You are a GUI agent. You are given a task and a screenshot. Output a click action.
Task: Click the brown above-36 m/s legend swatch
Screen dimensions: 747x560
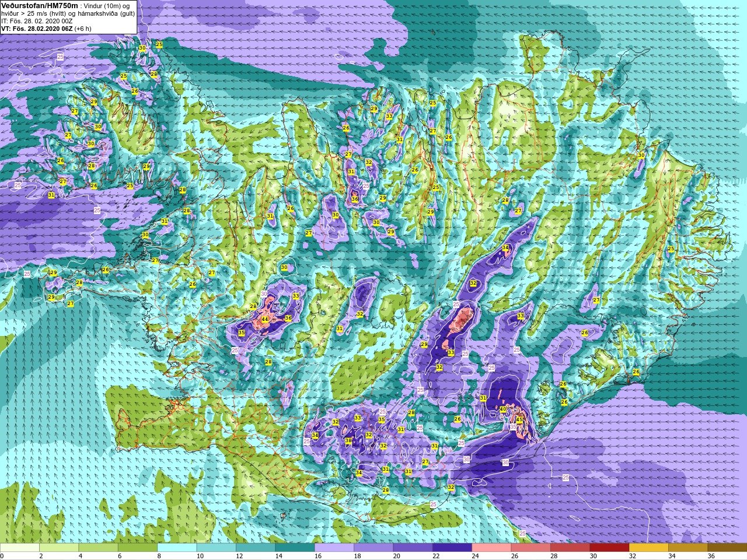[x=727, y=548]
